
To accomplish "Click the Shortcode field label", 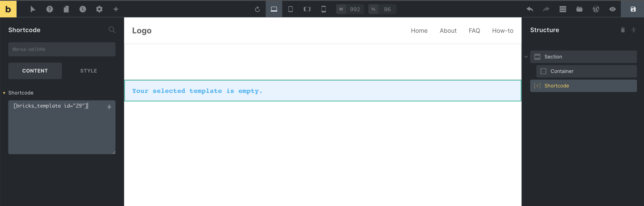I will pyautogui.click(x=21, y=93).
